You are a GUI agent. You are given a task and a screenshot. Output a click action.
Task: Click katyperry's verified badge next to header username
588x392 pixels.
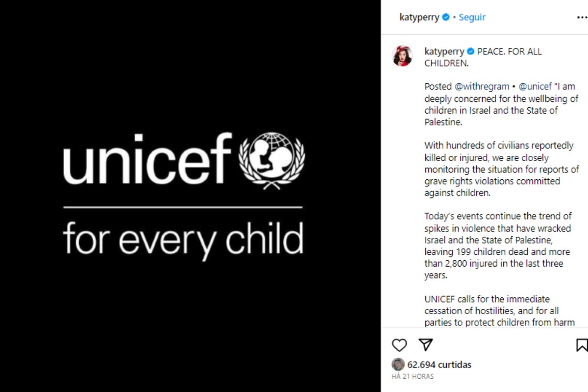pos(445,17)
